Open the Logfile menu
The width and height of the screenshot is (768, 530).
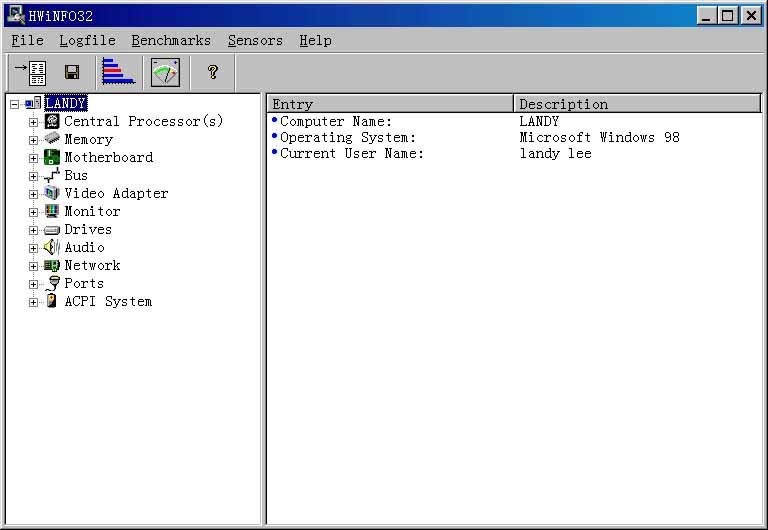coord(87,40)
